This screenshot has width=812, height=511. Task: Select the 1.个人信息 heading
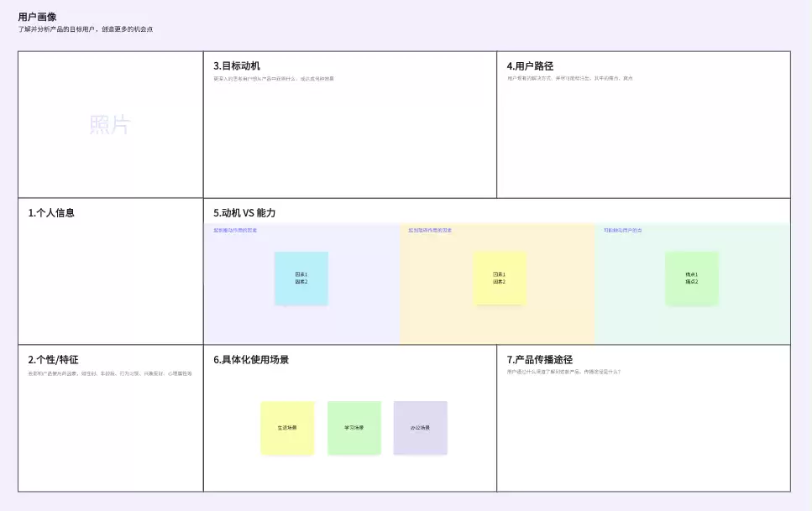click(x=51, y=213)
